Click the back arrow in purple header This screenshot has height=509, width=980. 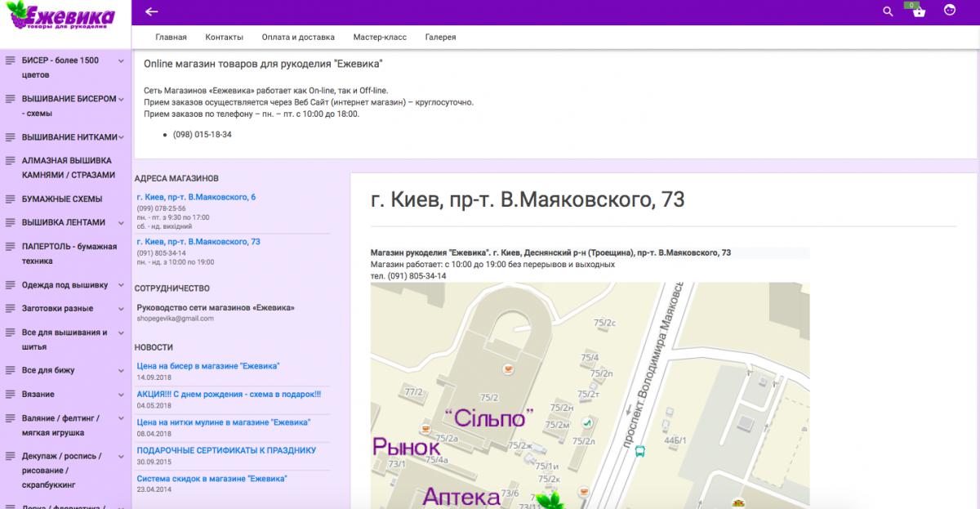point(151,11)
